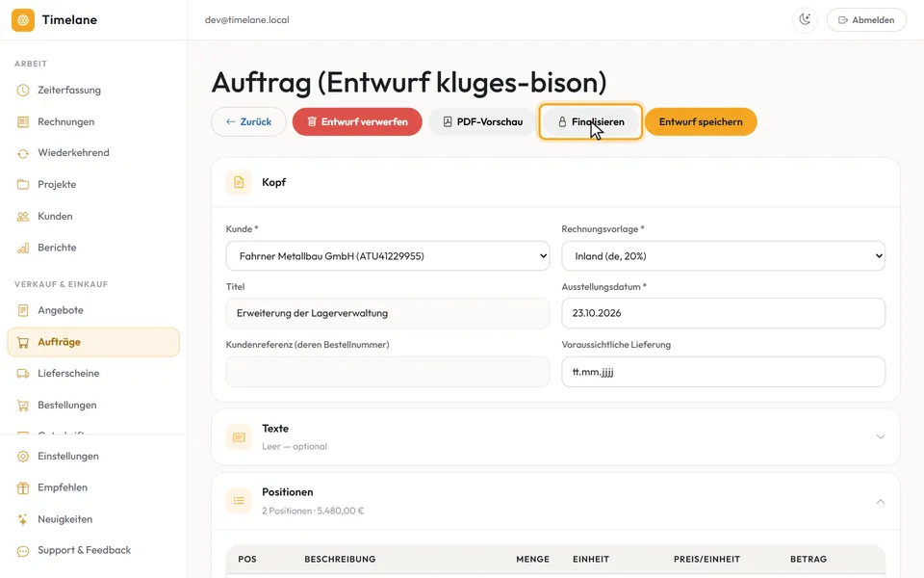Click the Ausstellungsdatum date field
Image resolution: width=924 pixels, height=578 pixels.
723,313
